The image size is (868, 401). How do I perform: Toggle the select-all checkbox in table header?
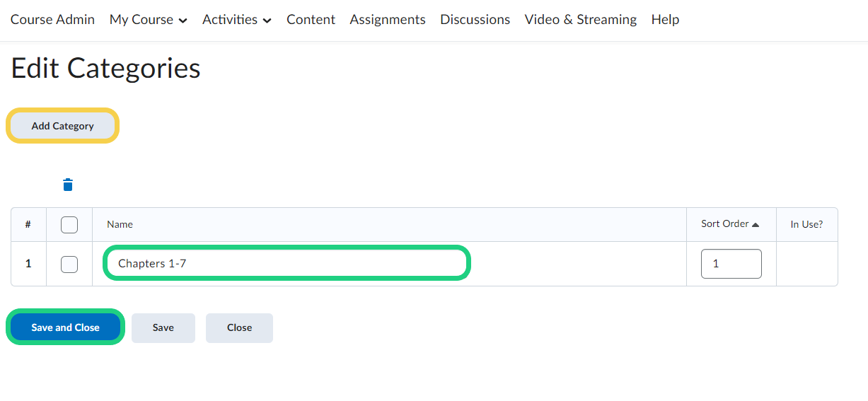click(x=69, y=225)
